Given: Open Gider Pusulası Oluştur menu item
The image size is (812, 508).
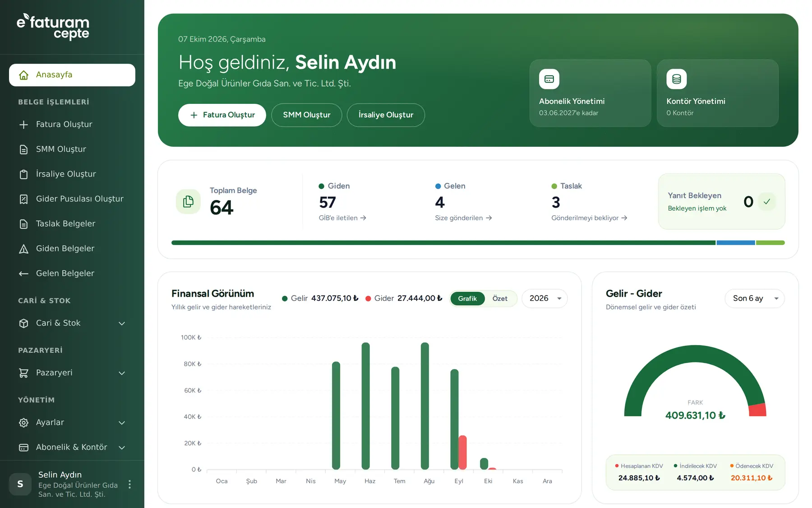Looking at the screenshot, I should [72, 199].
